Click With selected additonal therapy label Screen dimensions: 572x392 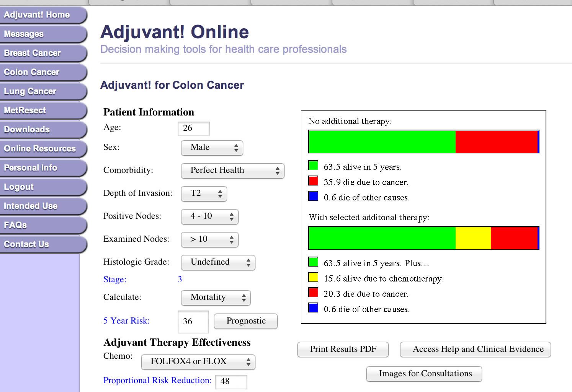pyautogui.click(x=369, y=218)
